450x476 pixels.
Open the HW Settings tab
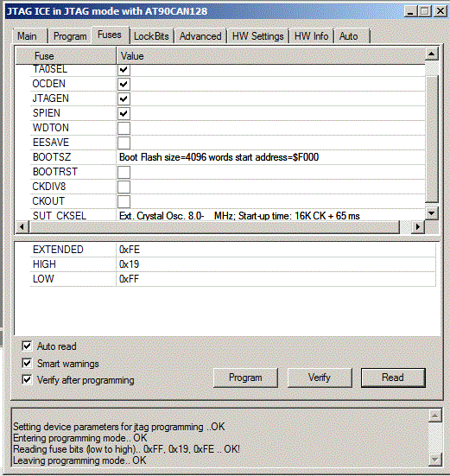point(257,36)
